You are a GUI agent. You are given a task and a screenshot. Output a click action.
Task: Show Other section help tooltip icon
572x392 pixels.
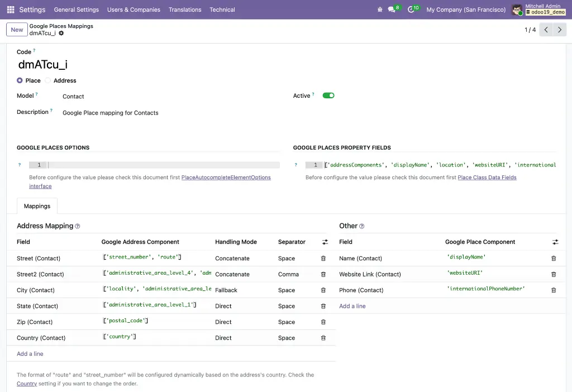point(361,226)
